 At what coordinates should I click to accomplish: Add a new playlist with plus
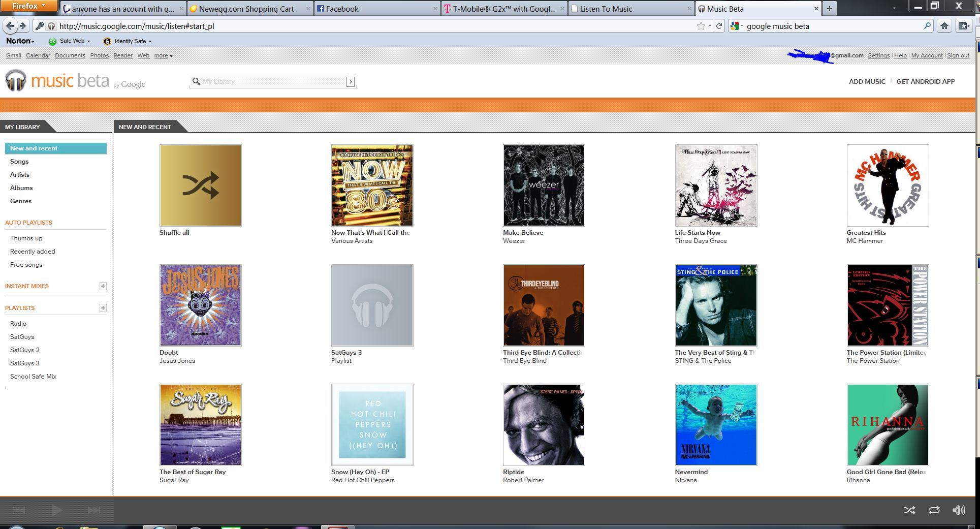[103, 308]
